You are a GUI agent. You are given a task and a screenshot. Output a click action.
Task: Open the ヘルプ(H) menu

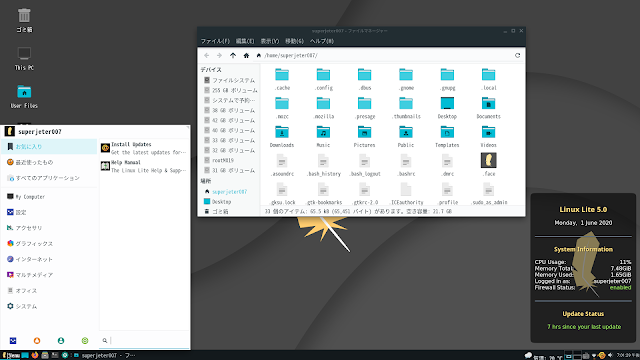[x=322, y=41]
